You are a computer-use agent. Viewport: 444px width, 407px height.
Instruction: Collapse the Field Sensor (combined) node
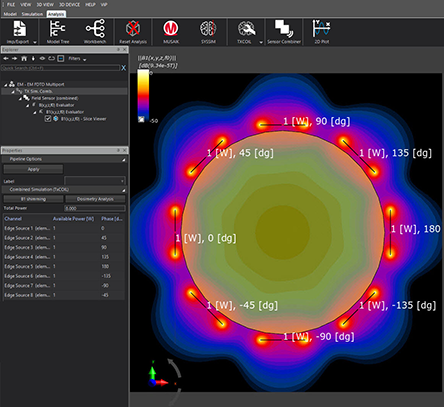coord(21,98)
